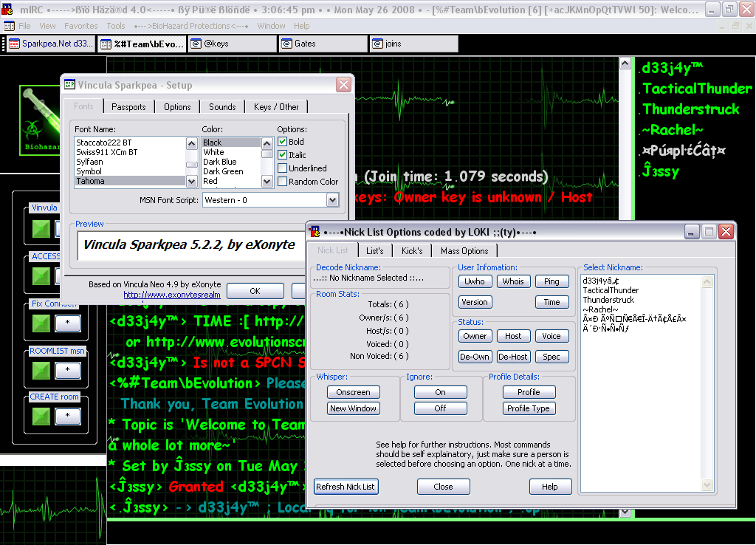Image resolution: width=756 pixels, height=545 pixels.
Task: Switch to the Gates window in switchbar
Action: tap(323, 44)
